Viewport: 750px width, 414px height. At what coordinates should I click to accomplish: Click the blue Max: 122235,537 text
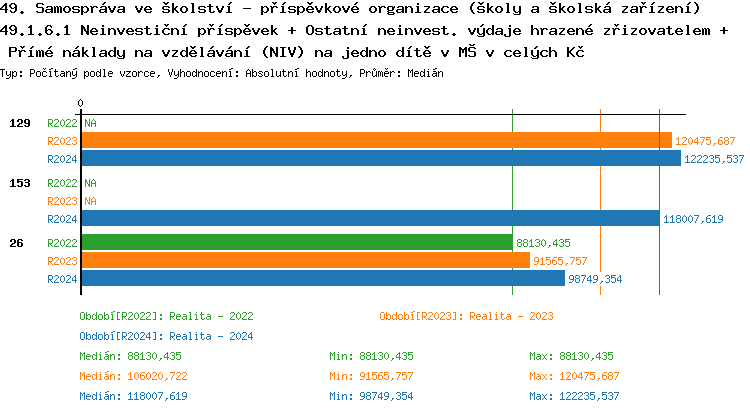[575, 396]
